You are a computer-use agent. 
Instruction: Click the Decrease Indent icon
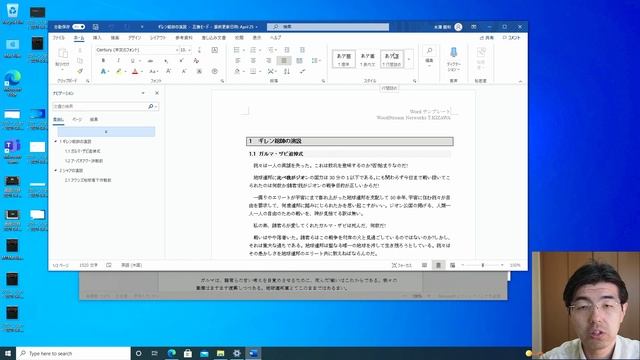(287, 50)
